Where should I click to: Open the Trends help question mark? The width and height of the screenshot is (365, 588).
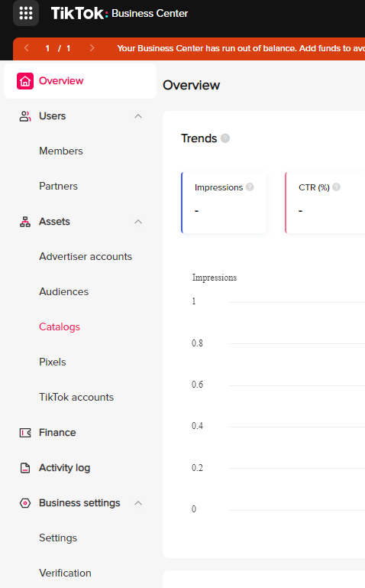click(225, 138)
